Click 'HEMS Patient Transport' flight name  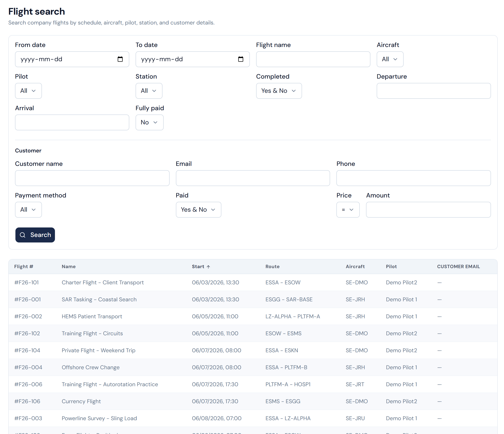(92, 316)
